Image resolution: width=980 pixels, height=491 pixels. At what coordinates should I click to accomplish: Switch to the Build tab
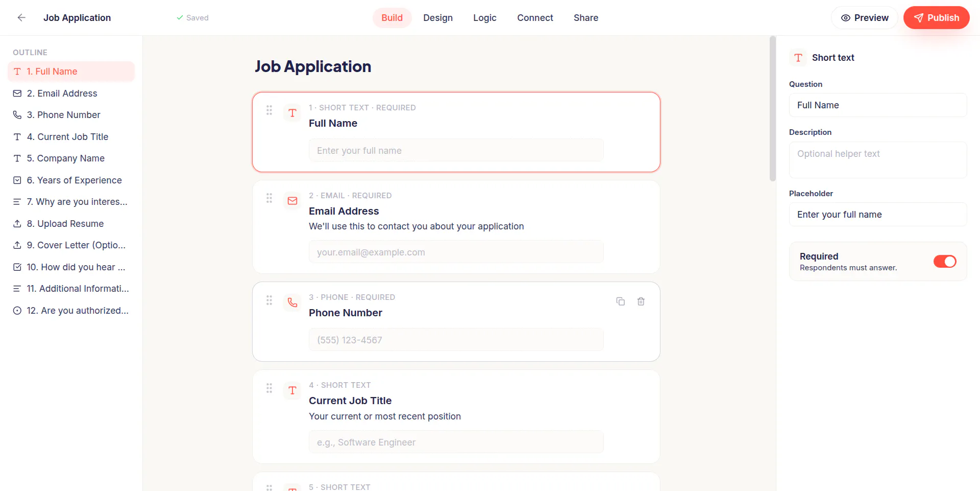[392, 18]
